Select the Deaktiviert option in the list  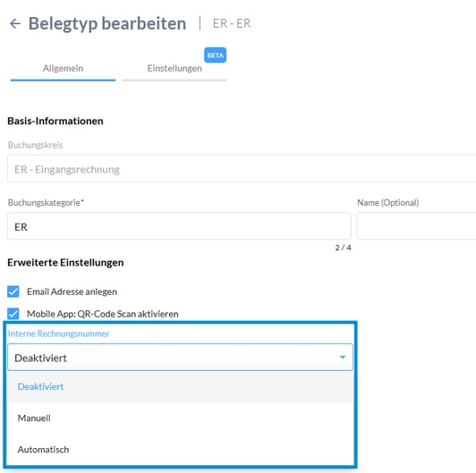pyautogui.click(x=180, y=386)
